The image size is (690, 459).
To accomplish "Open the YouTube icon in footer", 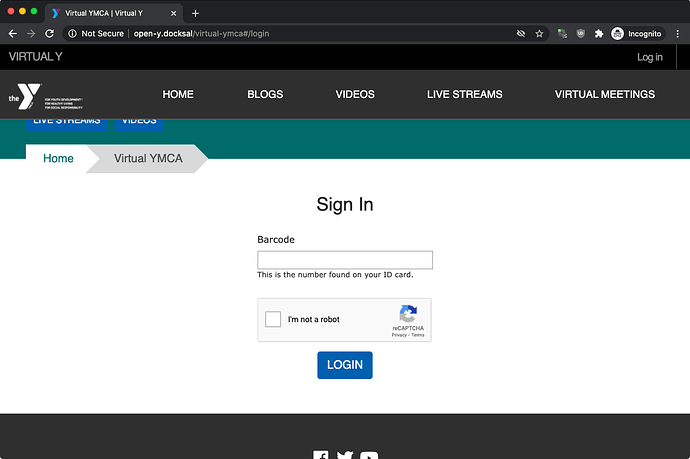I will 369,455.
